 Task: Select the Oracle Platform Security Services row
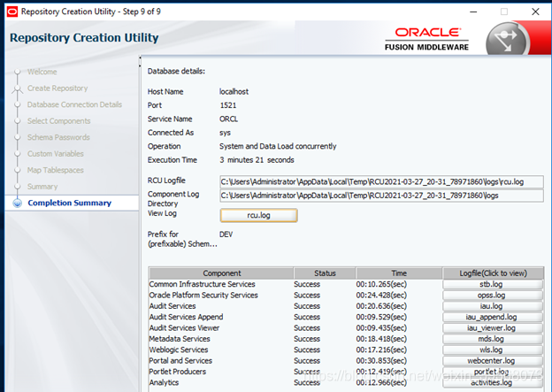point(203,296)
